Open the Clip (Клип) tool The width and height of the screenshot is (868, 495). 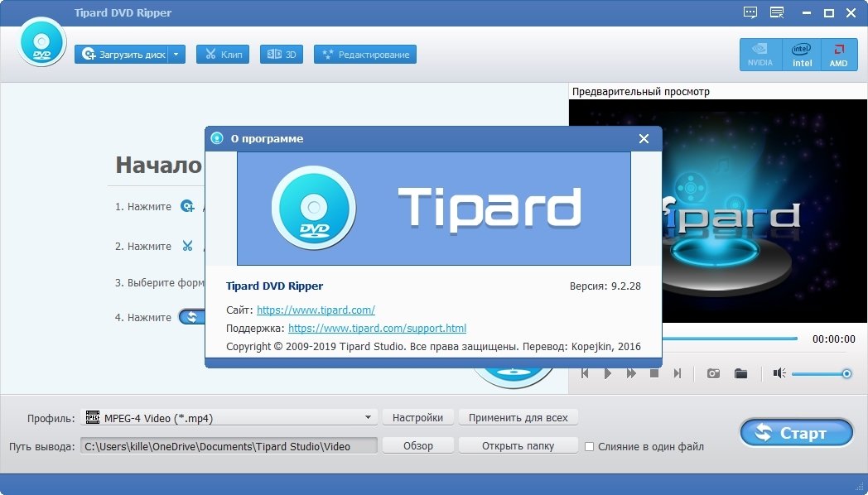pos(223,54)
